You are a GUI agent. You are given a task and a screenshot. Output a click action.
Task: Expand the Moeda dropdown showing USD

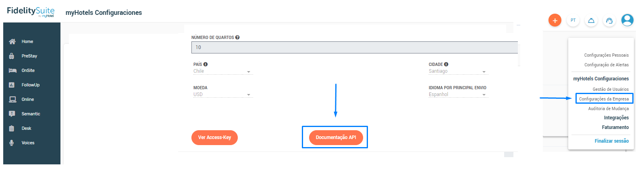(x=222, y=95)
